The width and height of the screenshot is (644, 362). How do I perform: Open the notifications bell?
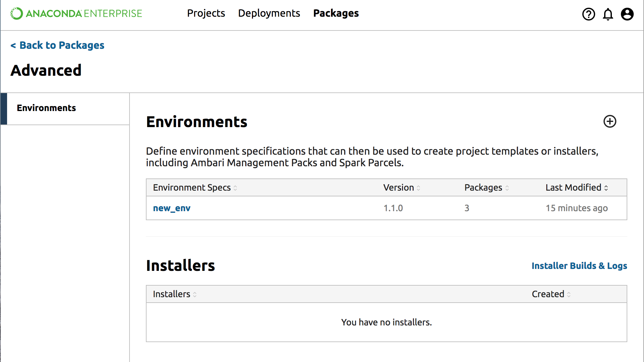click(608, 14)
